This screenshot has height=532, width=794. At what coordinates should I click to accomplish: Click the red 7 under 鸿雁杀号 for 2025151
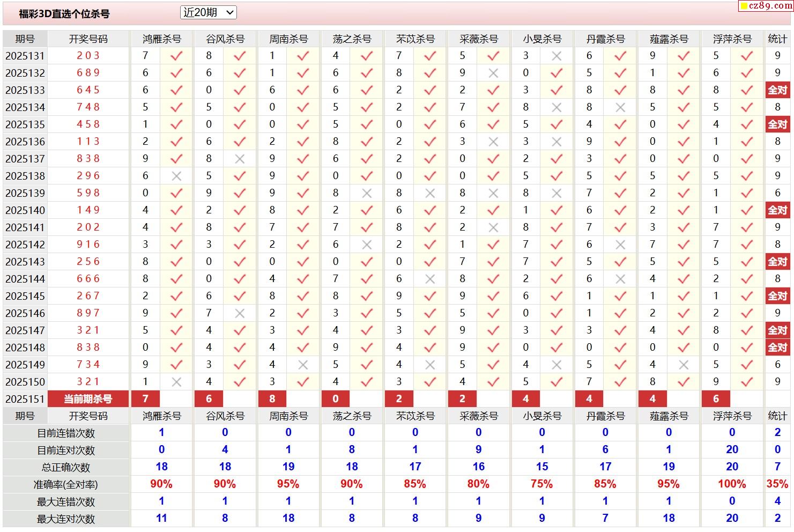tap(145, 399)
